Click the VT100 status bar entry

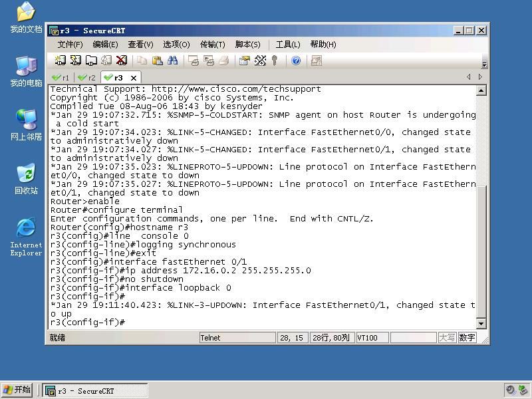coord(372,338)
